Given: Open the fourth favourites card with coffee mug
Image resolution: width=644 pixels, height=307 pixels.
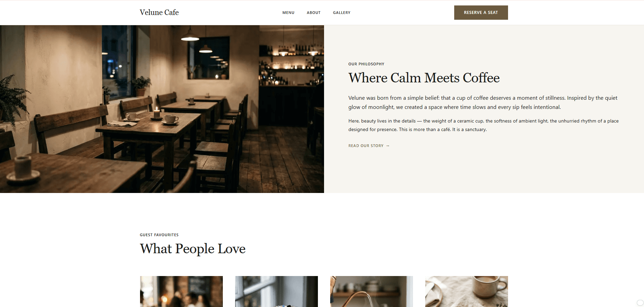Looking at the screenshot, I should click(466, 291).
